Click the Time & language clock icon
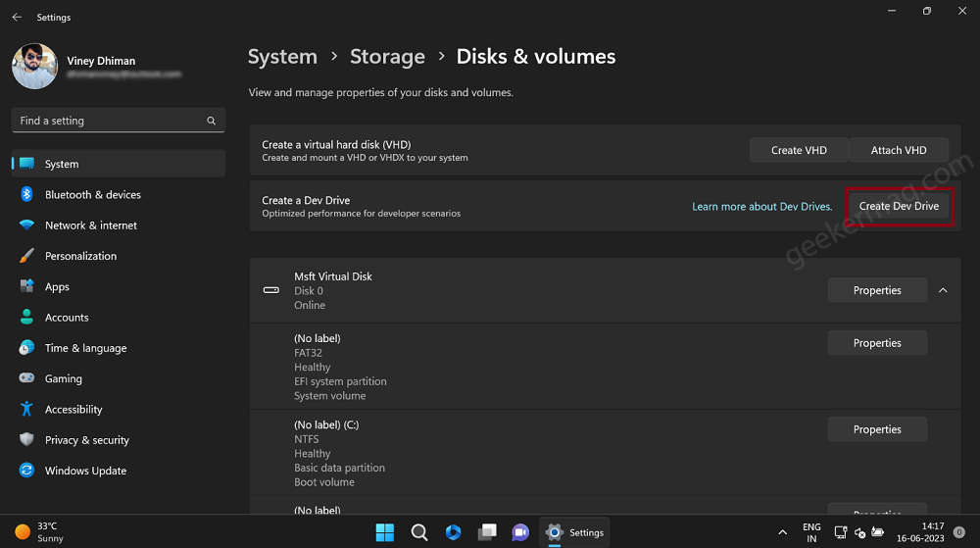Viewport: 980px width, 548px height. (x=26, y=347)
